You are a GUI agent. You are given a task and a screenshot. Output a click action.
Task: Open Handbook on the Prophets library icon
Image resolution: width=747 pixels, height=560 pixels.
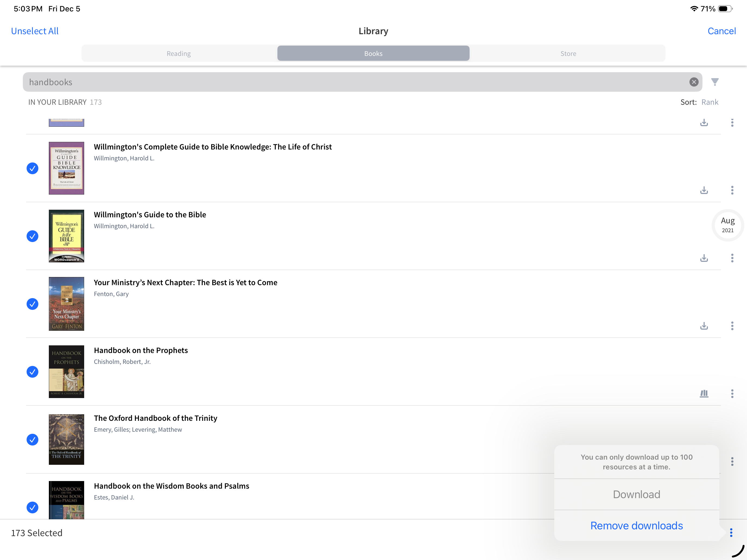point(704,394)
